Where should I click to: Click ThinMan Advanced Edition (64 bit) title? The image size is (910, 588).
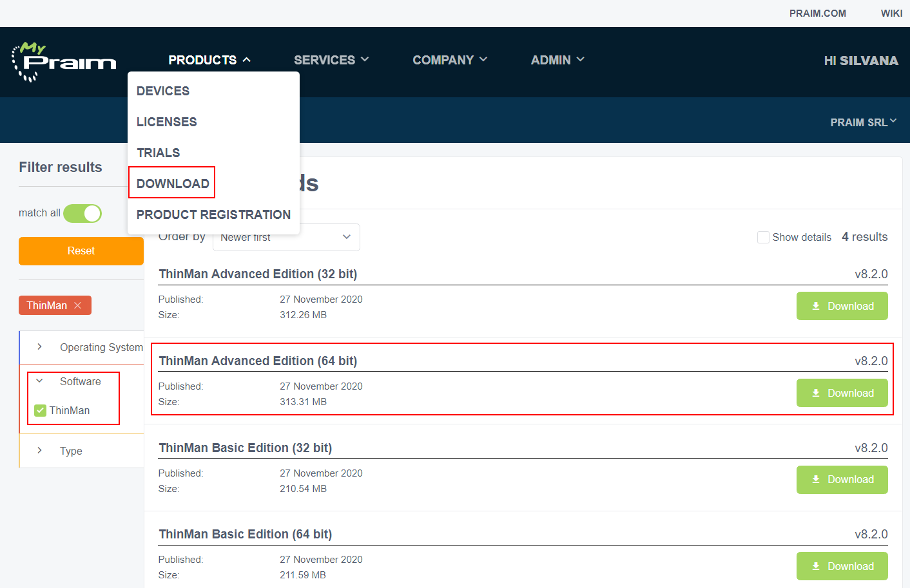coord(258,361)
